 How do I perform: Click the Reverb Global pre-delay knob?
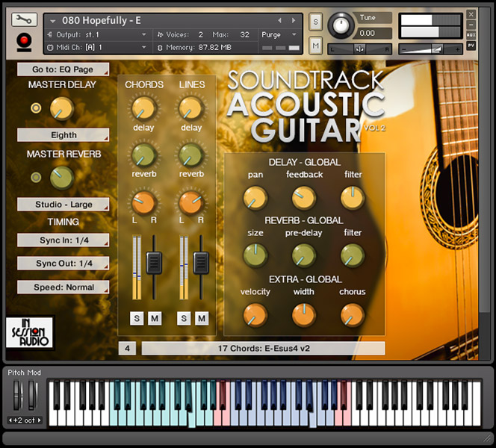point(304,255)
